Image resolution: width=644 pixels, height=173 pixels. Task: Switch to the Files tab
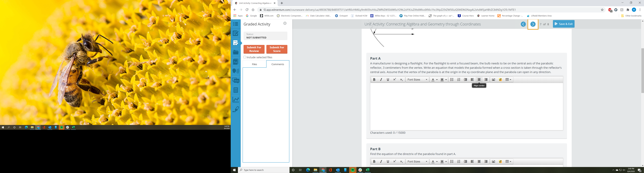tap(254, 64)
